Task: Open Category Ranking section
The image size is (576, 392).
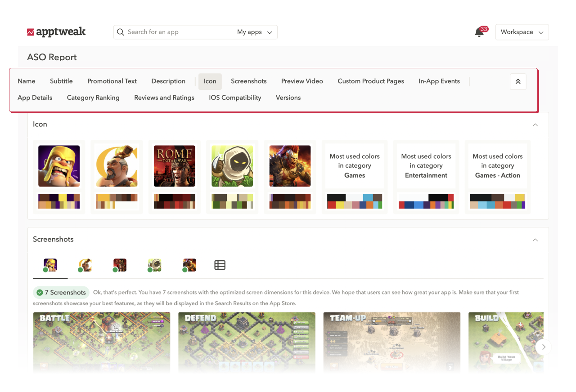Action: pyautogui.click(x=93, y=98)
